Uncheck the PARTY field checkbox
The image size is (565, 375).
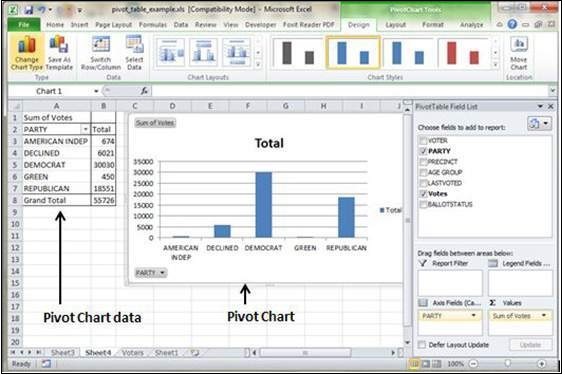423,151
